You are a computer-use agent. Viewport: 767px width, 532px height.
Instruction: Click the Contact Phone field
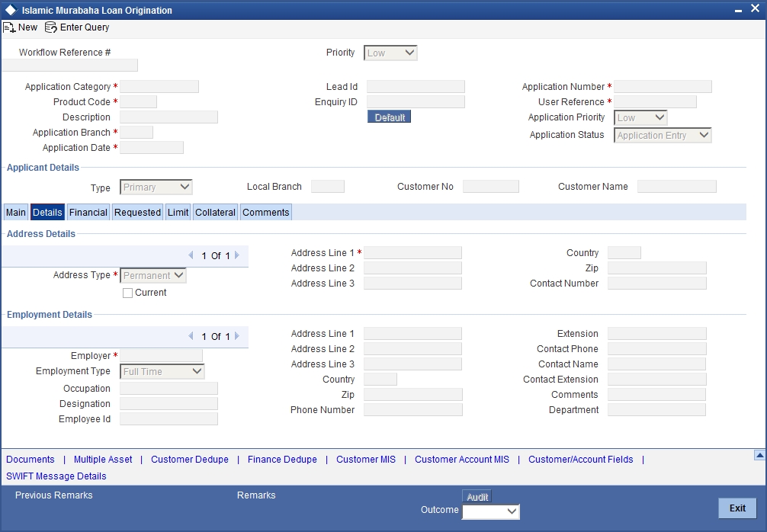click(657, 348)
